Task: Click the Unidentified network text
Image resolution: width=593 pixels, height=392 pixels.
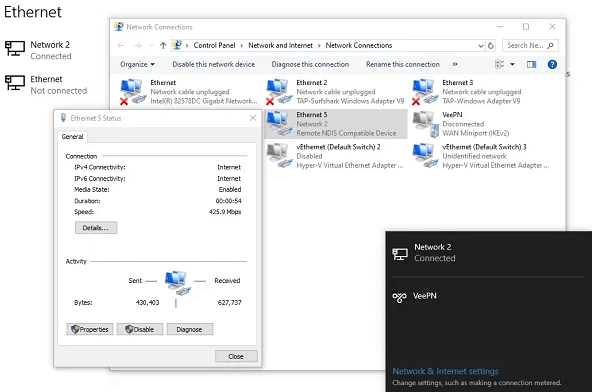Action: tap(474, 156)
